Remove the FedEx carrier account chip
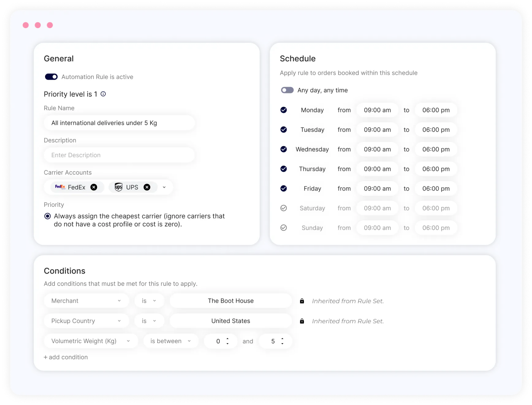Image resolution: width=532 pixels, height=405 pixels. click(94, 187)
